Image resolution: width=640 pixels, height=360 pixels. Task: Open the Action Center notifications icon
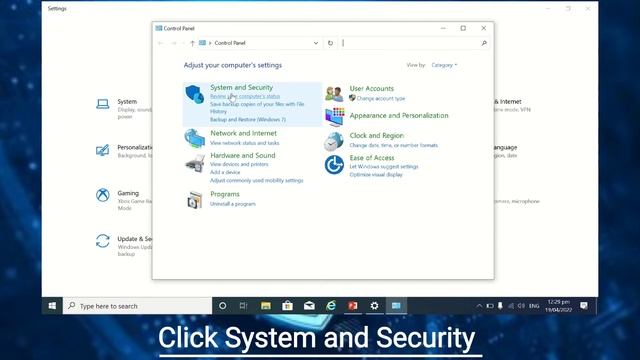pos(584,306)
